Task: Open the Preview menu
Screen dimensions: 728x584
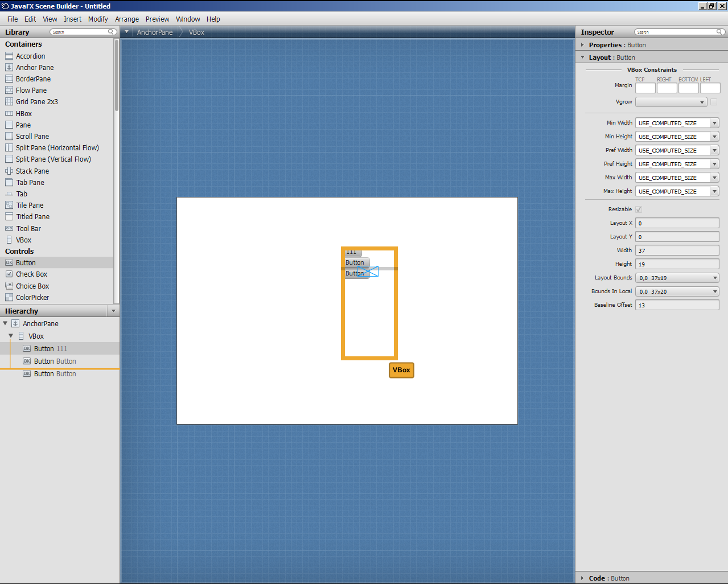Action: click(157, 19)
